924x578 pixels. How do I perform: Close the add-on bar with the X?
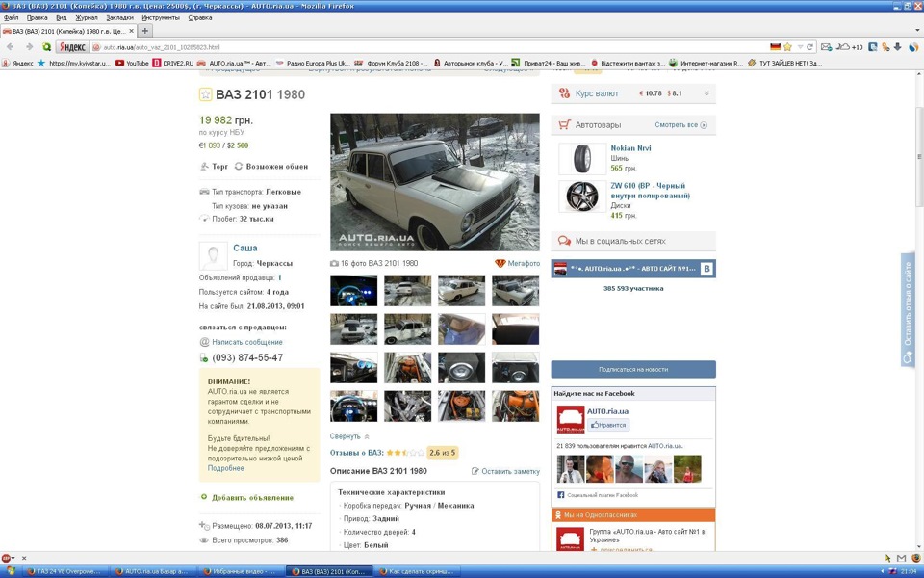[x=24, y=558]
